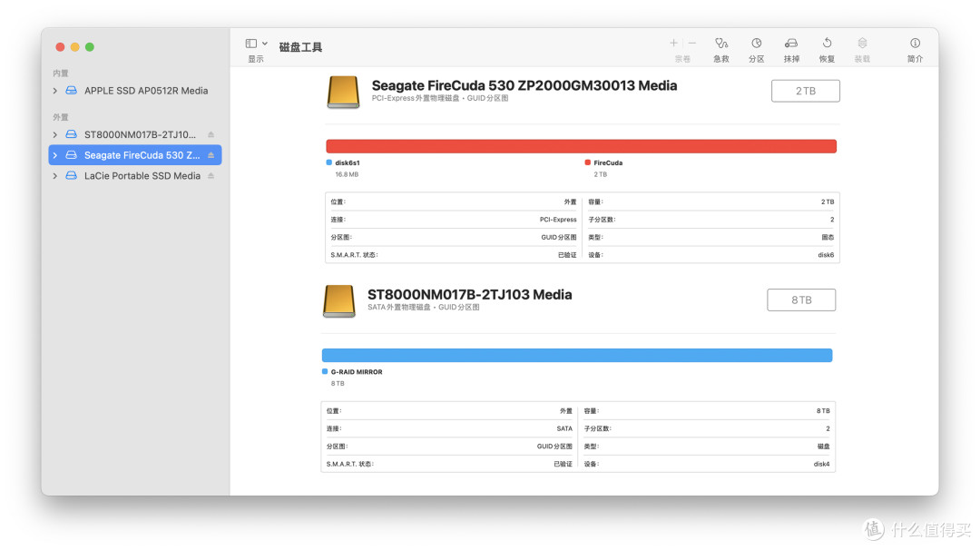Open the 简介 (Info) panel icon

coord(915,44)
